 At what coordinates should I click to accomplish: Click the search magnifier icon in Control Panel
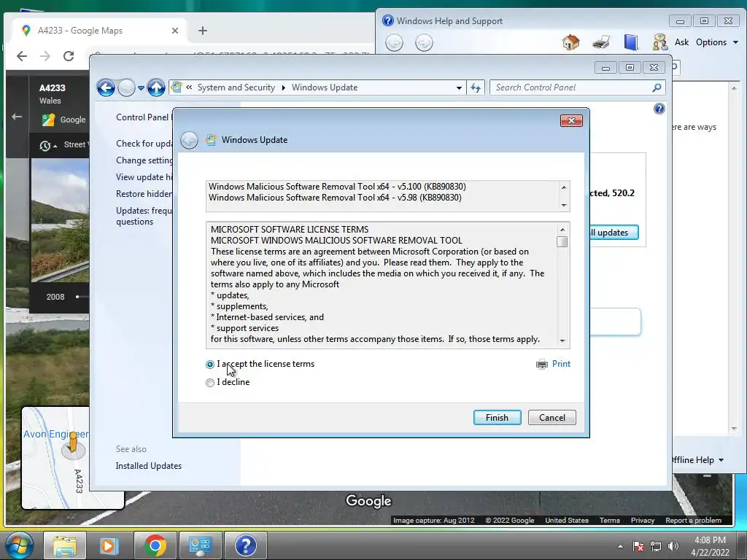click(x=657, y=87)
